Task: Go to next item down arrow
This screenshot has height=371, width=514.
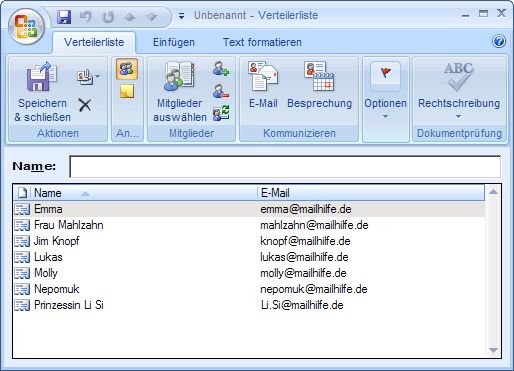Action: point(152,17)
